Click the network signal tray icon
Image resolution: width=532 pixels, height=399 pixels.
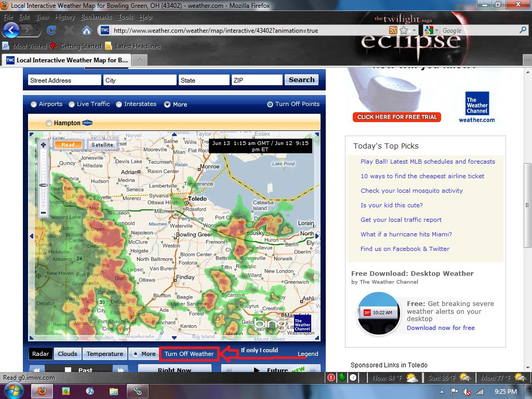click(480, 392)
